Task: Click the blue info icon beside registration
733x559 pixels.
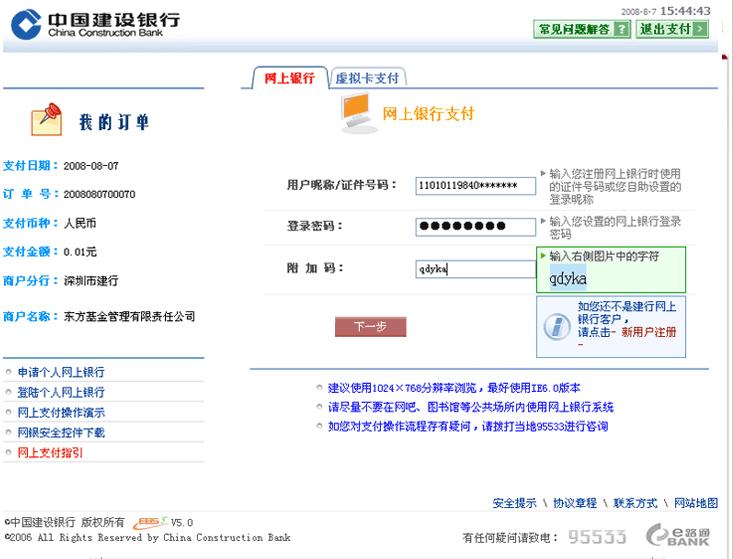Action: (x=557, y=326)
